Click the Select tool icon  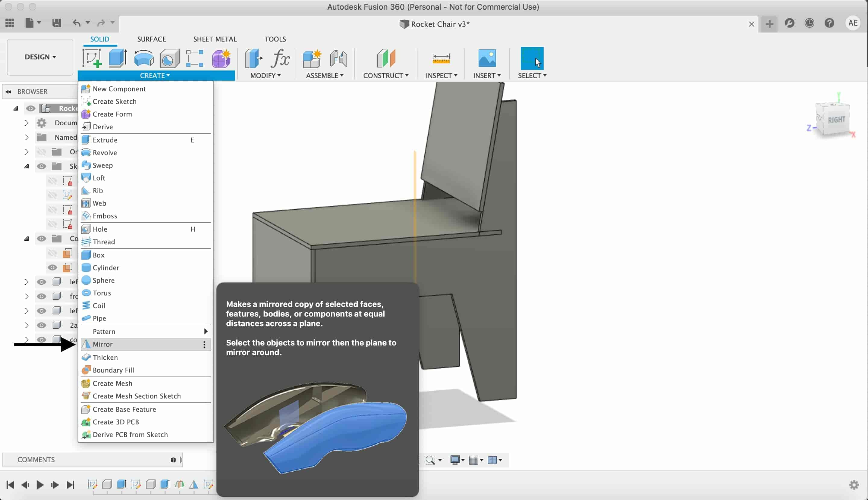[532, 58]
